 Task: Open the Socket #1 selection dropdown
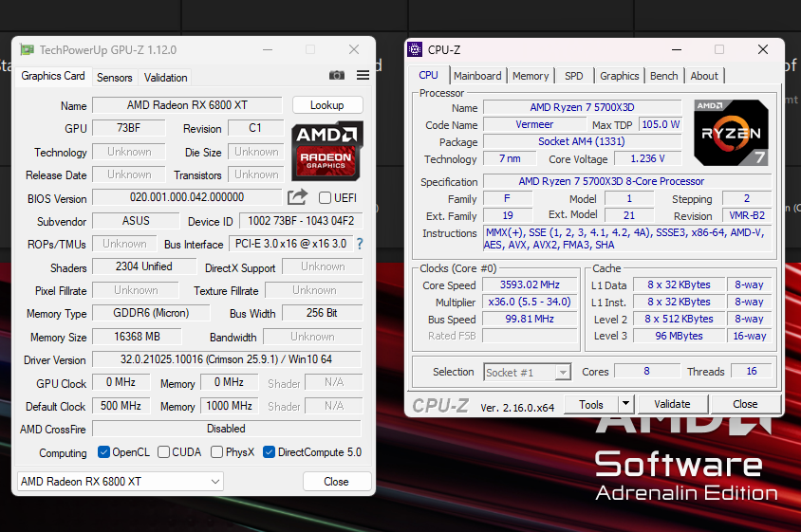click(527, 372)
